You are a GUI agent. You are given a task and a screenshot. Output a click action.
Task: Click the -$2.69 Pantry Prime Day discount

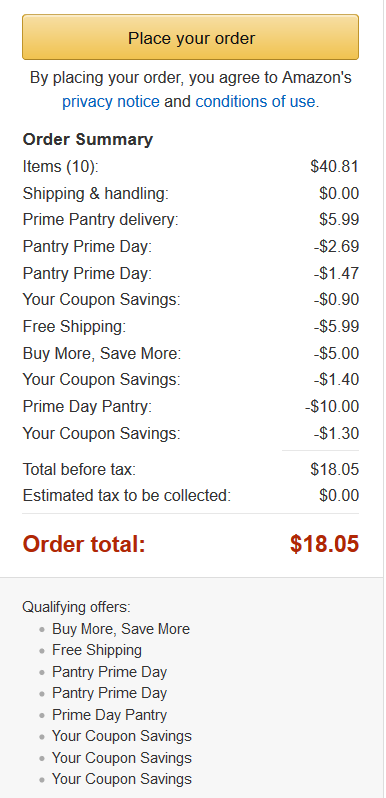click(336, 247)
